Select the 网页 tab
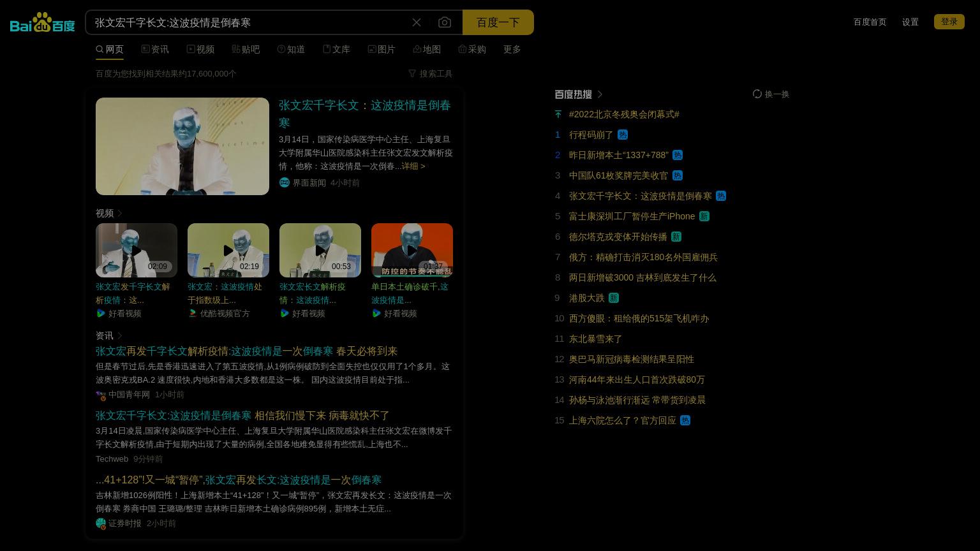Viewport: 980px width, 551px height. (110, 49)
